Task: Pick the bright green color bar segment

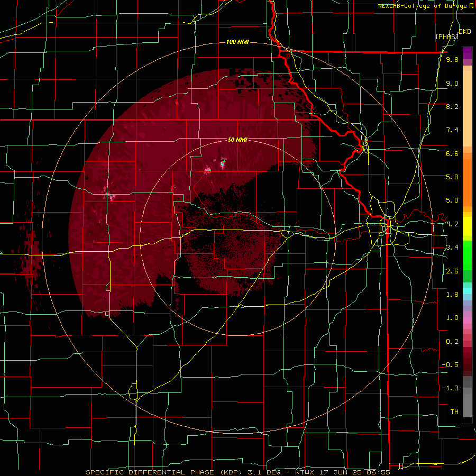Action: (467, 256)
